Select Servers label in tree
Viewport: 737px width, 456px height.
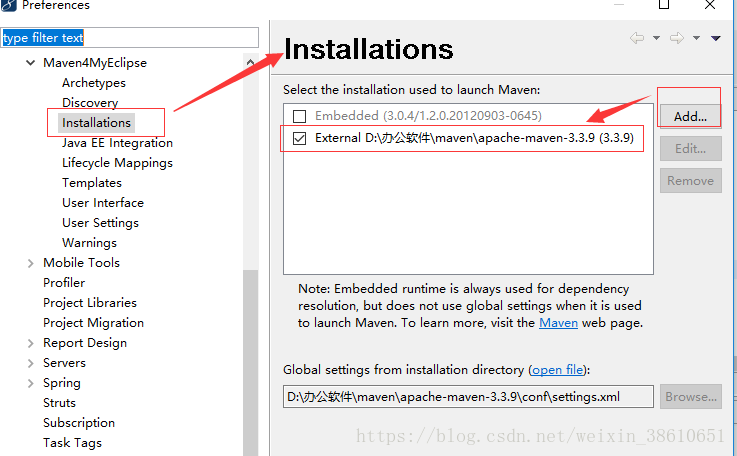pyautogui.click(x=64, y=363)
